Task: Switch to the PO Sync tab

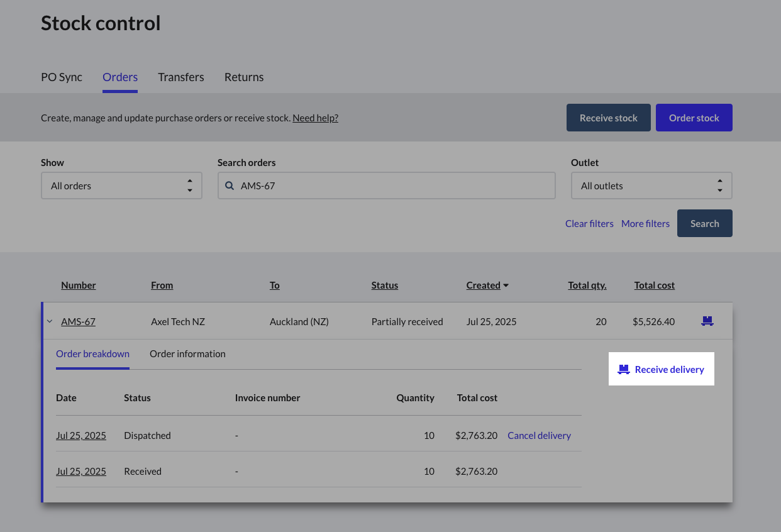Action: [x=62, y=77]
